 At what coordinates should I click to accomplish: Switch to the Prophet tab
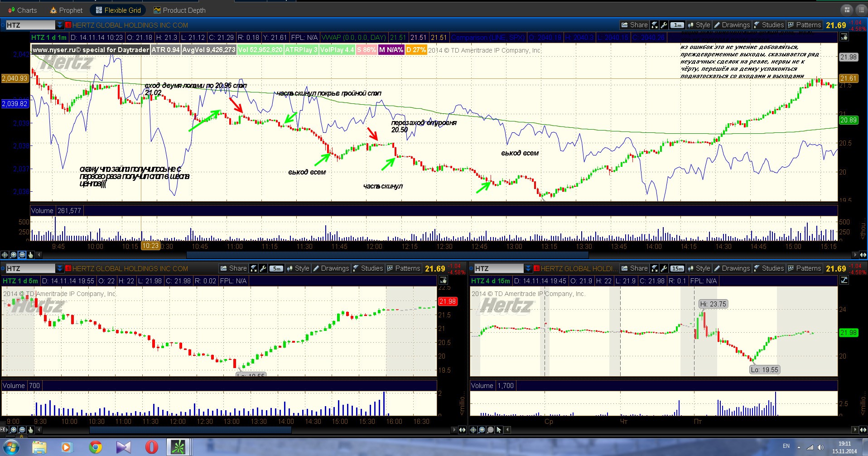66,10
